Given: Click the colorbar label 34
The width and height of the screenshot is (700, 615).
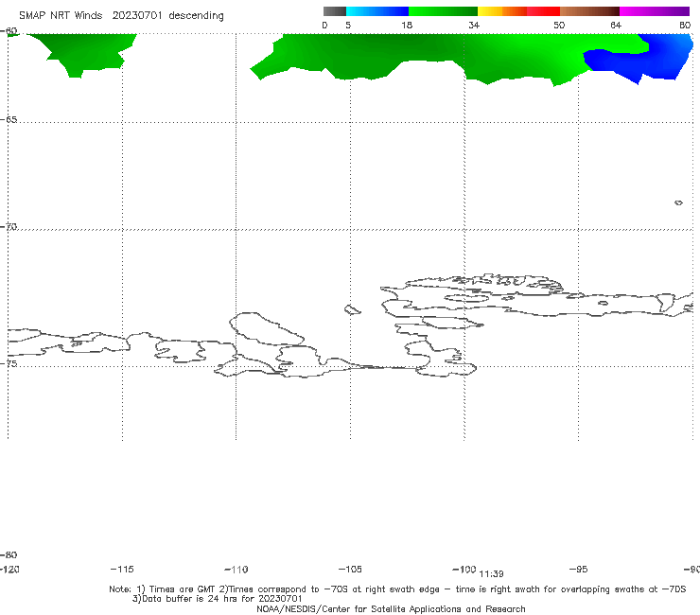Looking at the screenshot, I should tap(474, 25).
